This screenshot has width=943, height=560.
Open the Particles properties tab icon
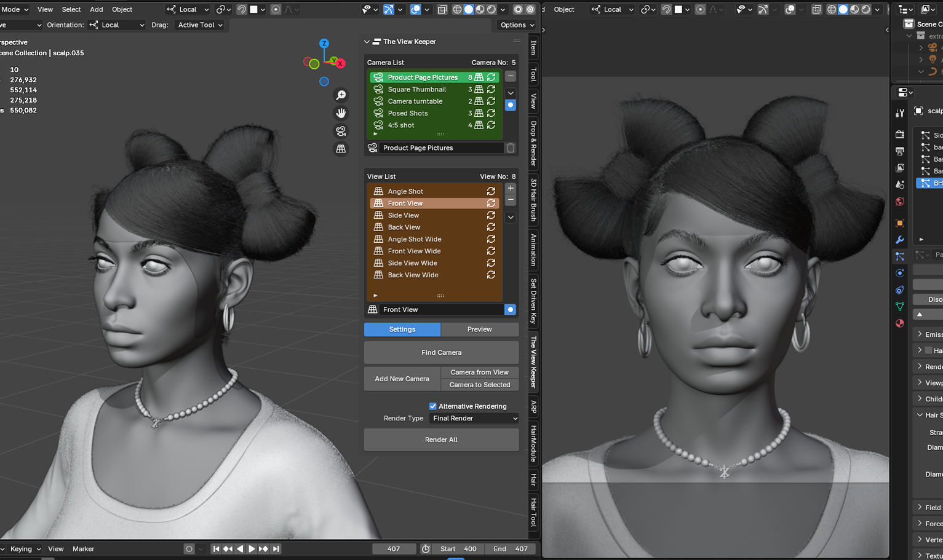coord(900,256)
